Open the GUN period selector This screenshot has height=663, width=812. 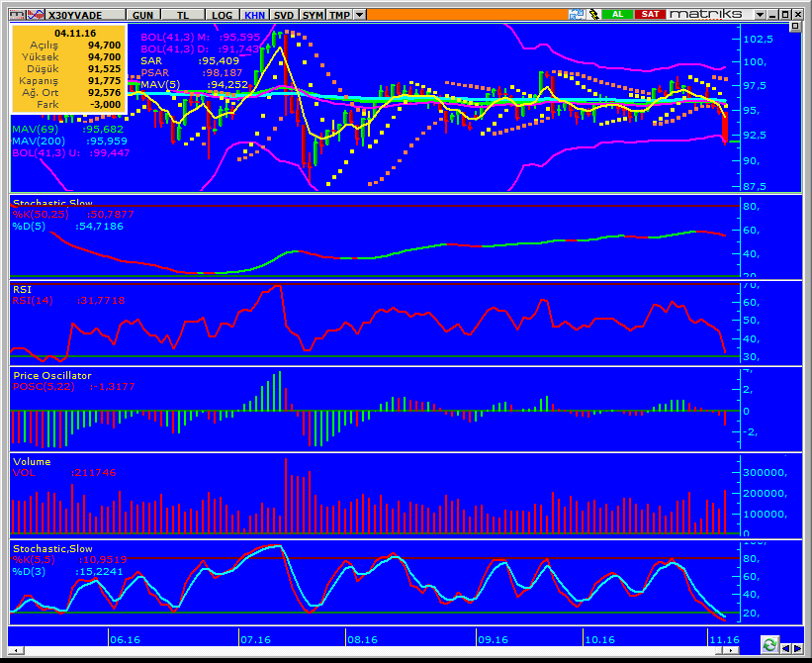pyautogui.click(x=142, y=15)
